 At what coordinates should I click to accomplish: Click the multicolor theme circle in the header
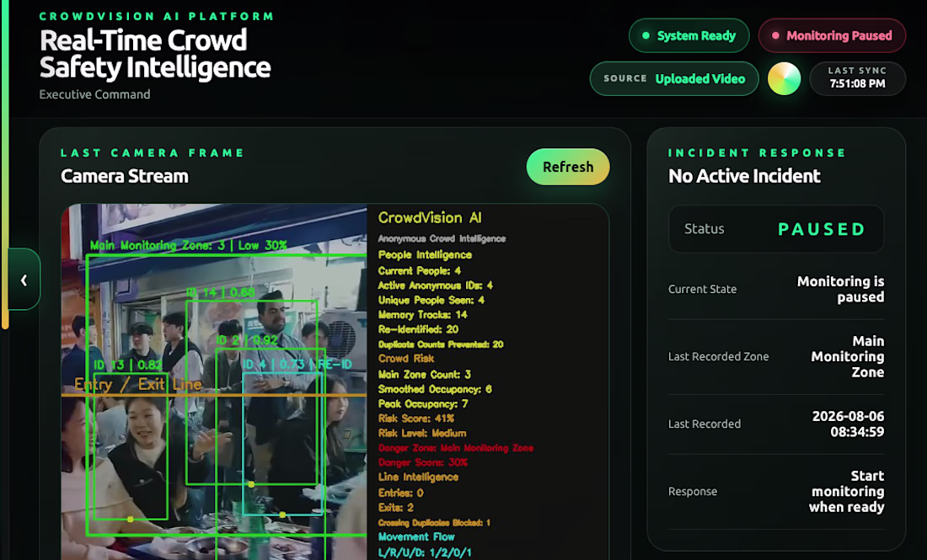pyautogui.click(x=784, y=78)
